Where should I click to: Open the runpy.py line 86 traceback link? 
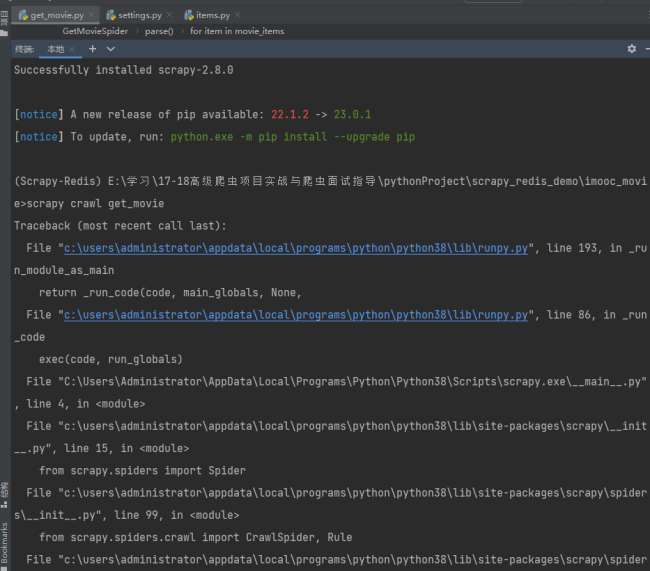(295, 314)
